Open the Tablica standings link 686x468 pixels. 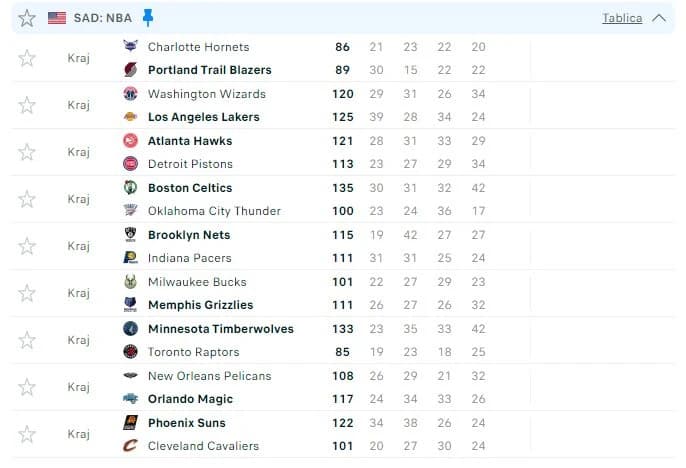pos(622,18)
